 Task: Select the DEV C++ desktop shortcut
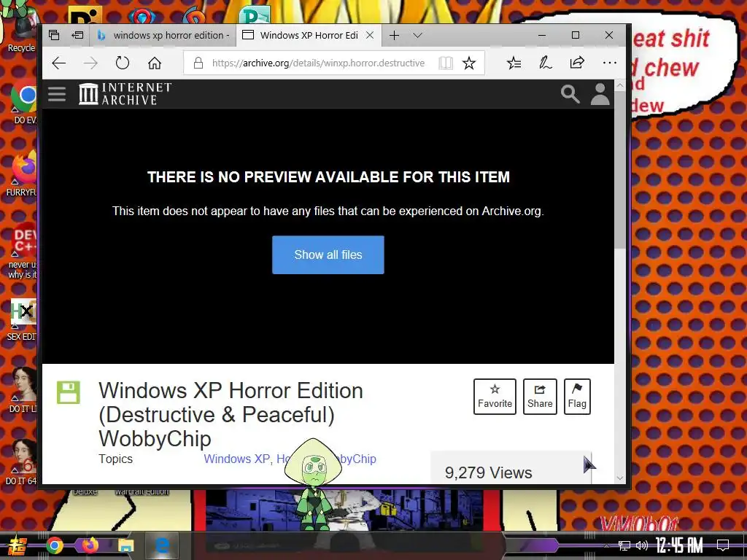[x=23, y=252]
